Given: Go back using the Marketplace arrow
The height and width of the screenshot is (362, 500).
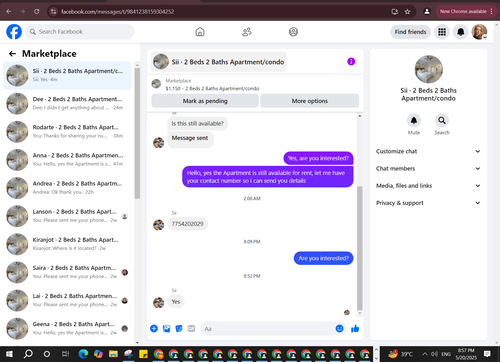Looking at the screenshot, I should [x=12, y=54].
